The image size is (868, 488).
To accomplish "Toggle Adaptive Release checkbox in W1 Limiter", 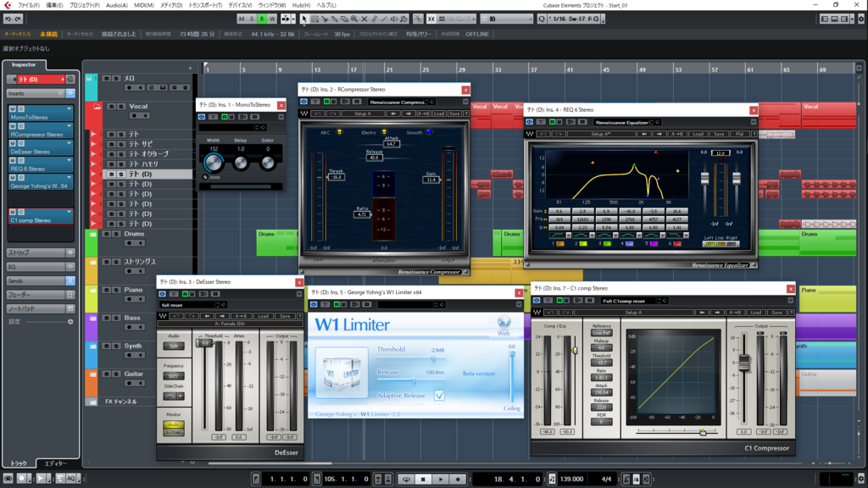I will 440,395.
